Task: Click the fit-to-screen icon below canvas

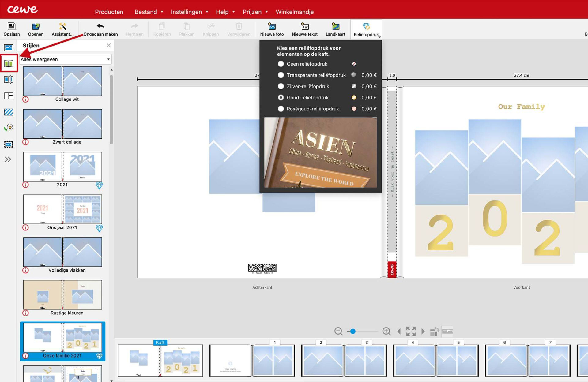Action: coord(411,331)
